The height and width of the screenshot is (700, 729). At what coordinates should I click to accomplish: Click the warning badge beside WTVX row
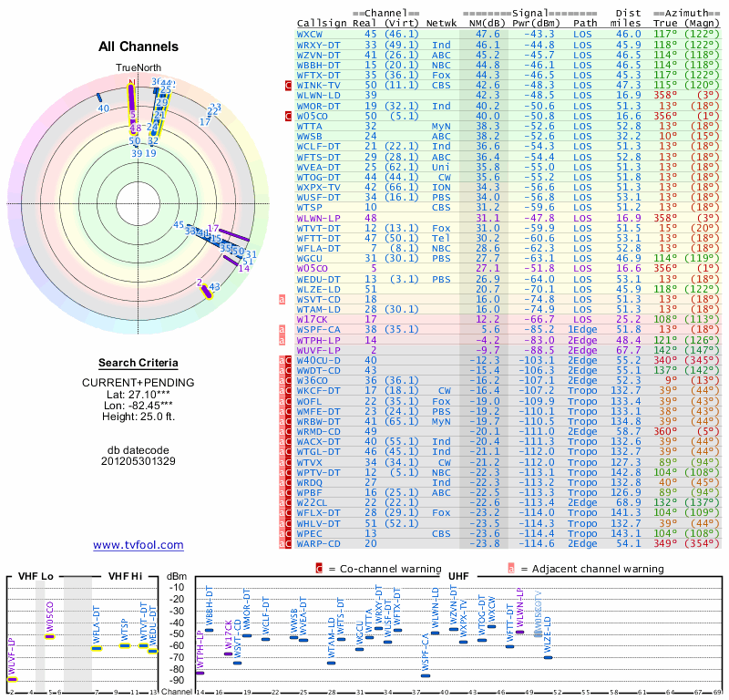pos(285,462)
